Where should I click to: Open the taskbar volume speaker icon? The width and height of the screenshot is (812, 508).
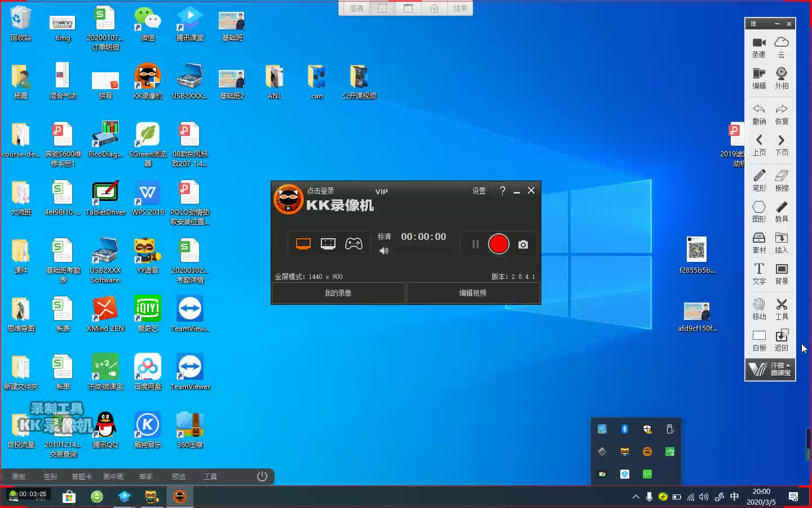click(704, 497)
